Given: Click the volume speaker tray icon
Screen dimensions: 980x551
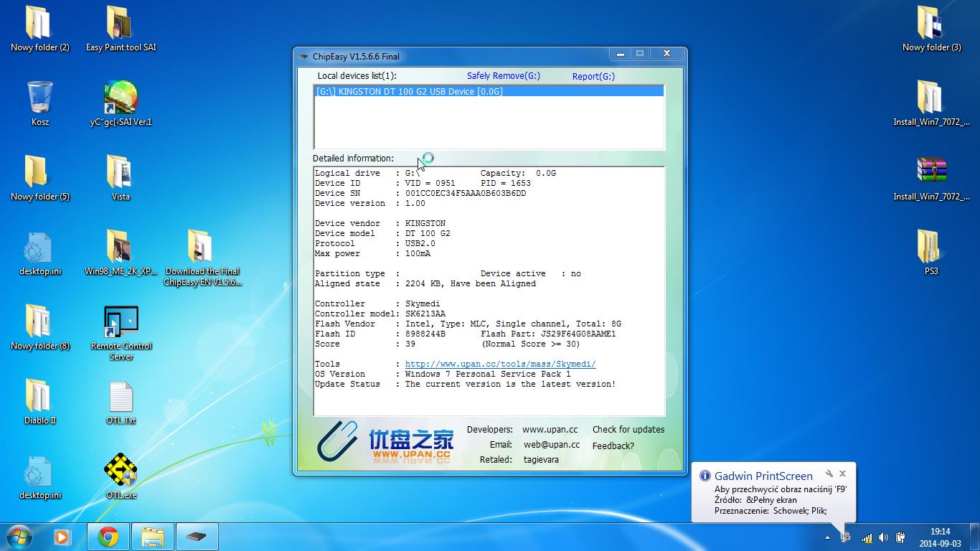Looking at the screenshot, I should pyautogui.click(x=883, y=537).
